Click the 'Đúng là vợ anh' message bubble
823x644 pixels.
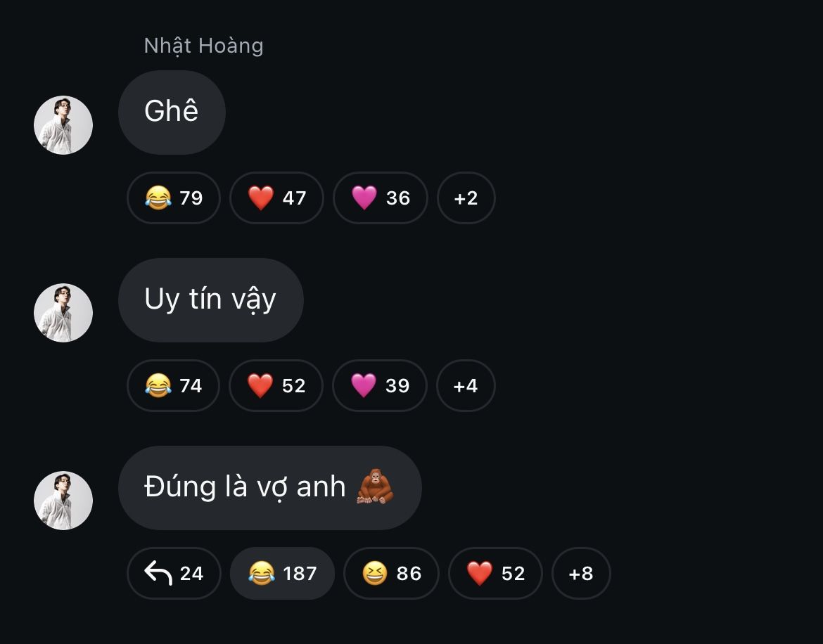point(270,488)
